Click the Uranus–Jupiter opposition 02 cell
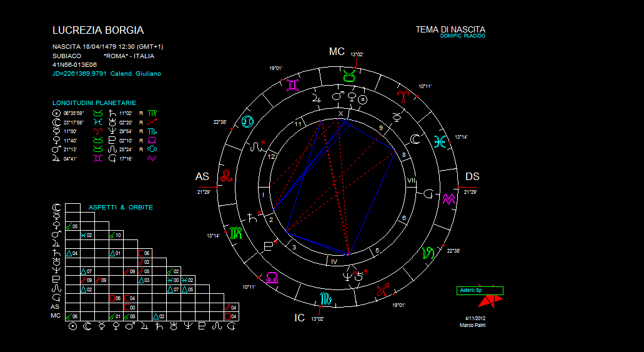644x352 pixels. (x=144, y=263)
